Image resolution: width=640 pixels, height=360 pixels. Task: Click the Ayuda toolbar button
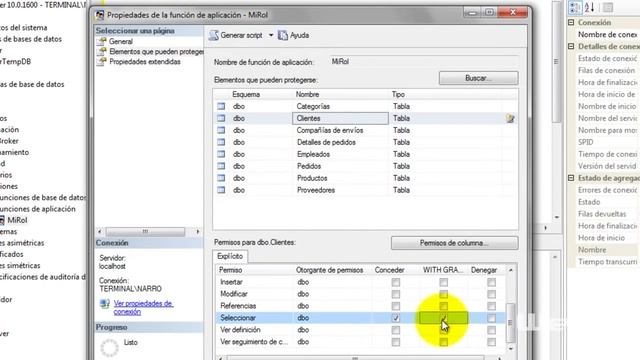tap(293, 36)
